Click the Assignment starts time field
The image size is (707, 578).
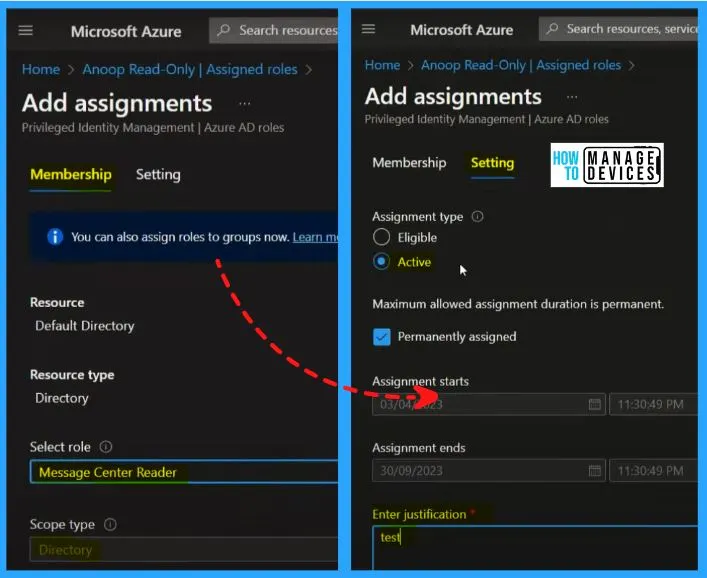(653, 404)
